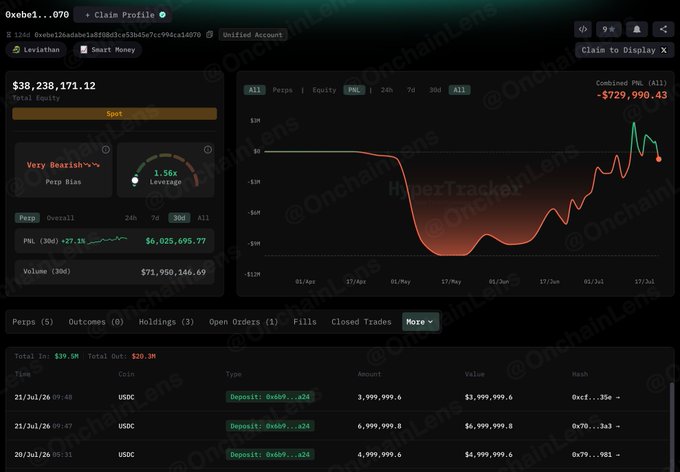The image size is (680, 472).
Task: Click the volume $71,950,146.69
Action: click(173, 272)
